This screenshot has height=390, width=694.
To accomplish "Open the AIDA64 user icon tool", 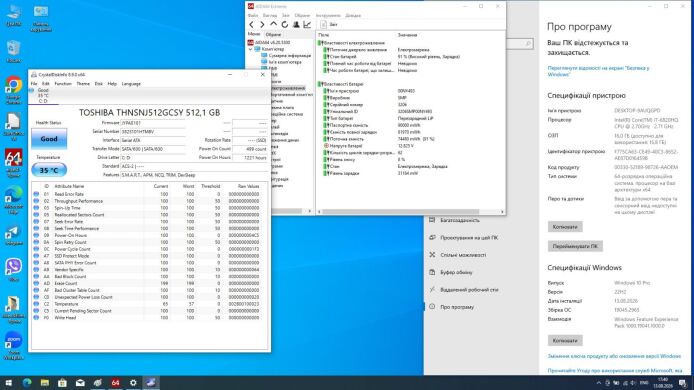I will 296,25.
